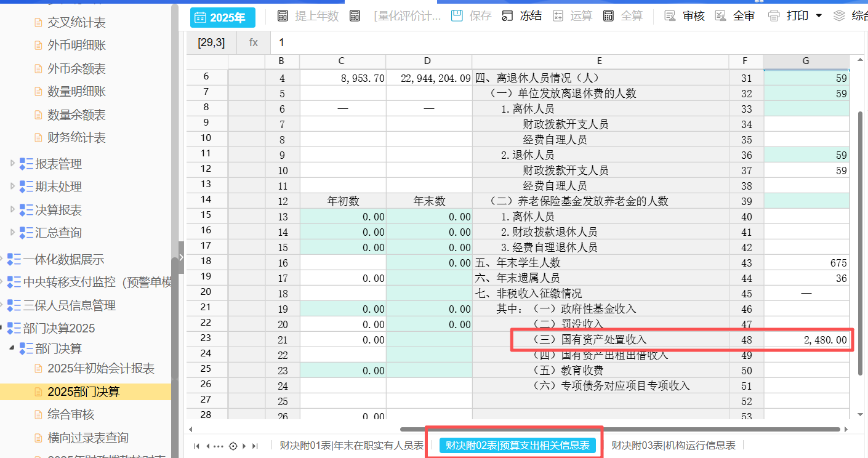Switch to the 财决附03表 机构运行信息表 tab
The height and width of the screenshot is (458, 868).
pos(673,446)
